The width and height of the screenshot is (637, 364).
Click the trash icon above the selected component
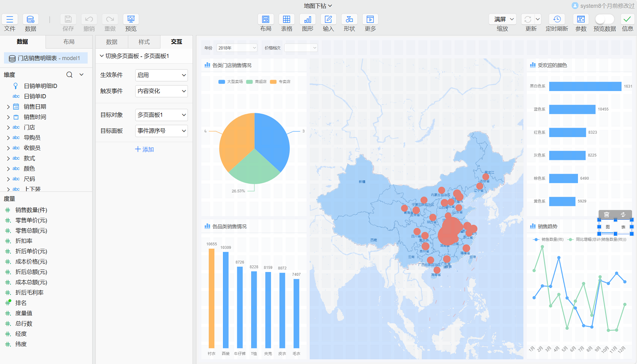click(607, 214)
